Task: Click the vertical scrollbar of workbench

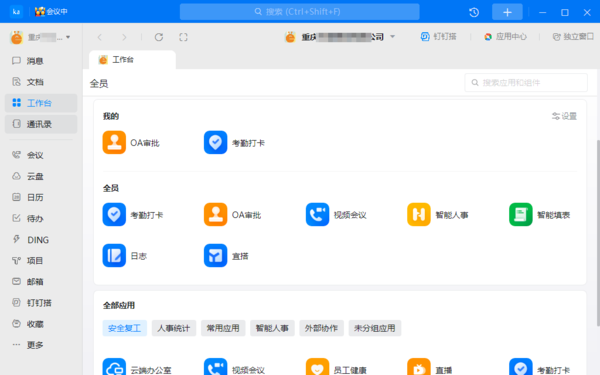Action: (598, 233)
